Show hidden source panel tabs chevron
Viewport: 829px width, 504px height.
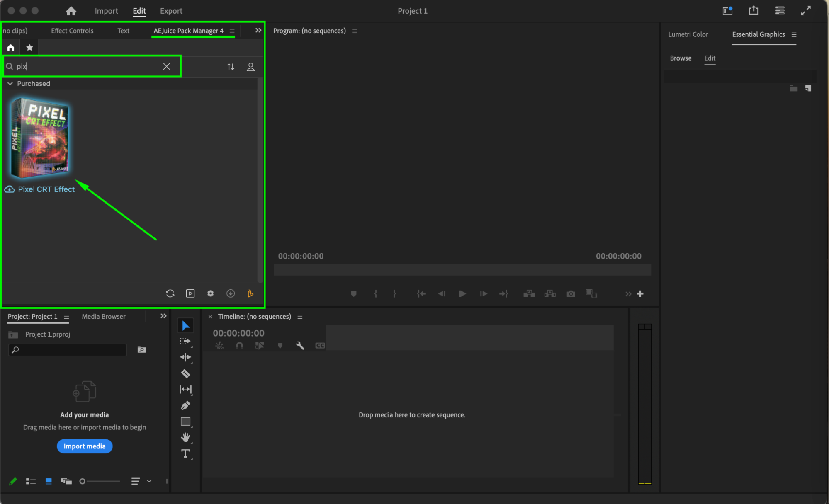pos(258,31)
